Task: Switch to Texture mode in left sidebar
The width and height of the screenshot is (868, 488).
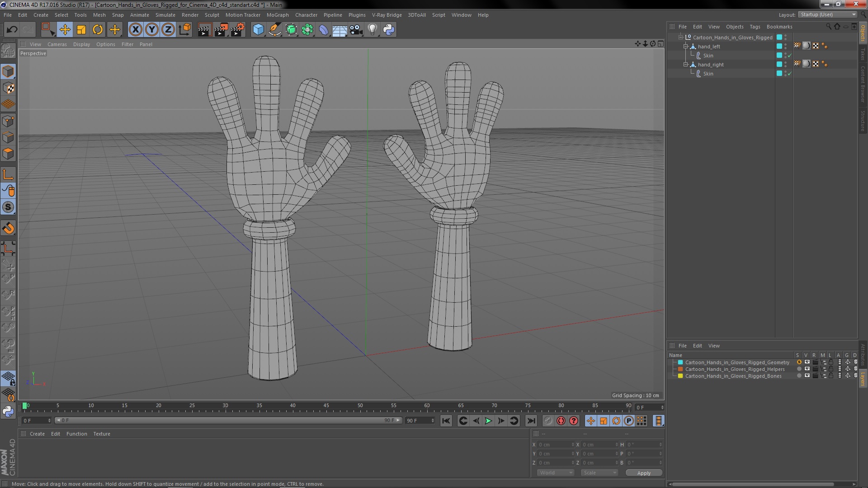Action: tap(8, 88)
